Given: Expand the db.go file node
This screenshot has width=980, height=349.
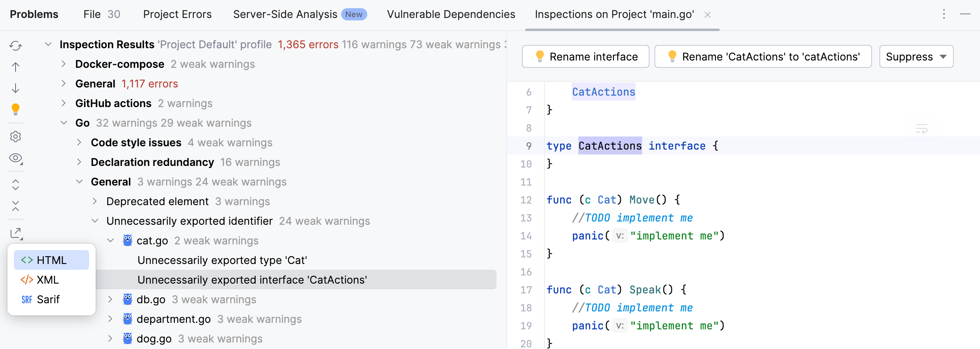Looking at the screenshot, I should point(110,300).
